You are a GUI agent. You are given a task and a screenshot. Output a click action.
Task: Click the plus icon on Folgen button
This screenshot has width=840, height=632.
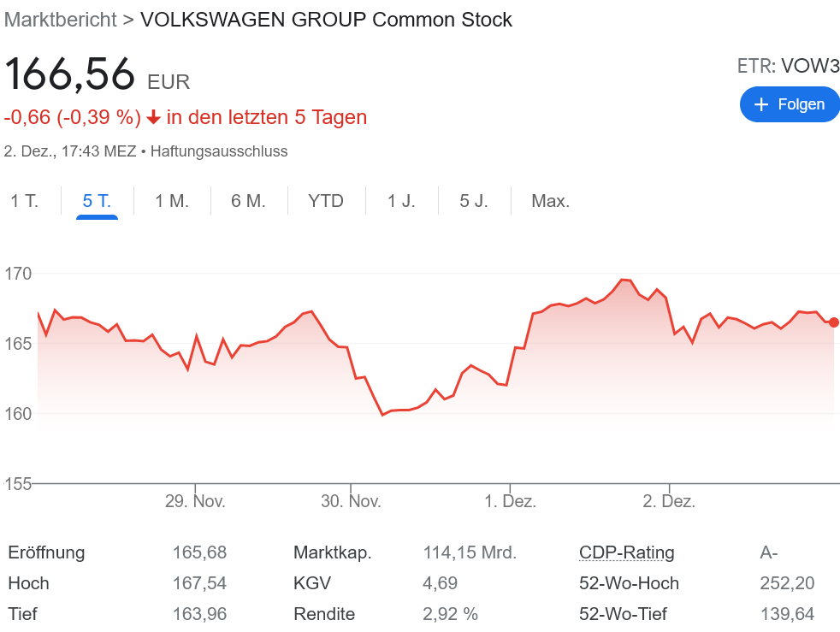click(x=761, y=104)
